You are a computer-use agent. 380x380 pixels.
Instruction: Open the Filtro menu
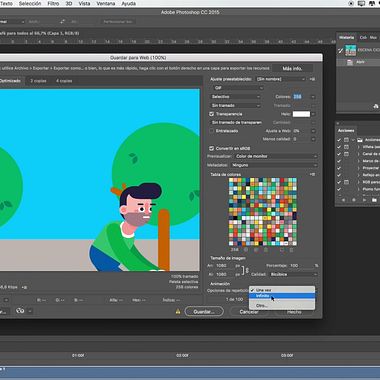click(x=53, y=3)
